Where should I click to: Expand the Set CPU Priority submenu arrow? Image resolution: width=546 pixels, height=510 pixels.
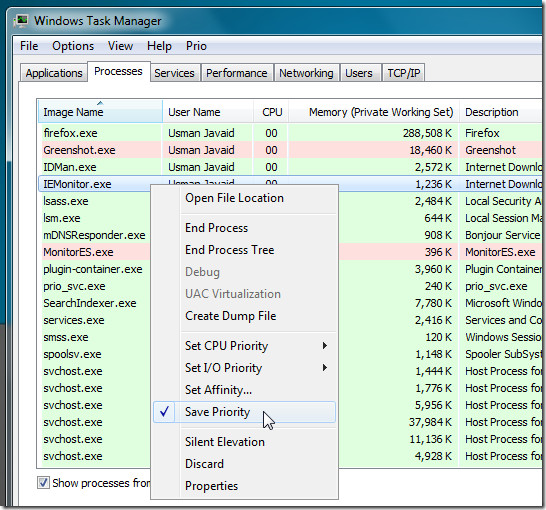click(x=325, y=346)
